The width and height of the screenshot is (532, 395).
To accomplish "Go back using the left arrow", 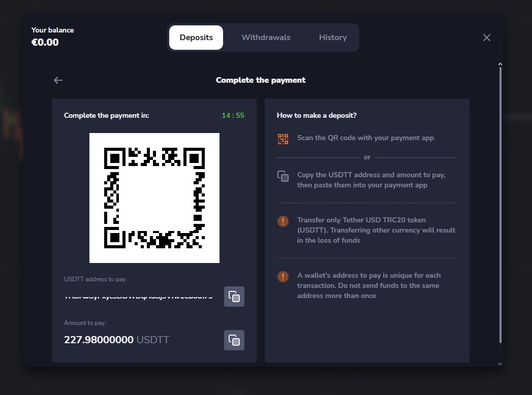I will pyautogui.click(x=58, y=80).
